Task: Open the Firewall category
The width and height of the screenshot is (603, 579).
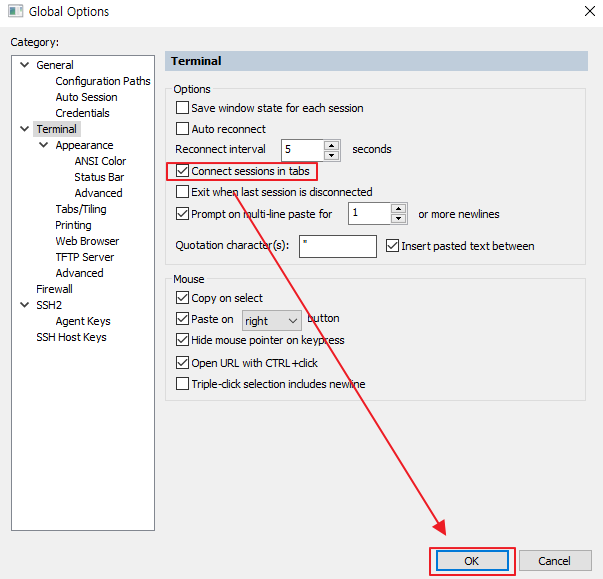Action: click(54, 289)
